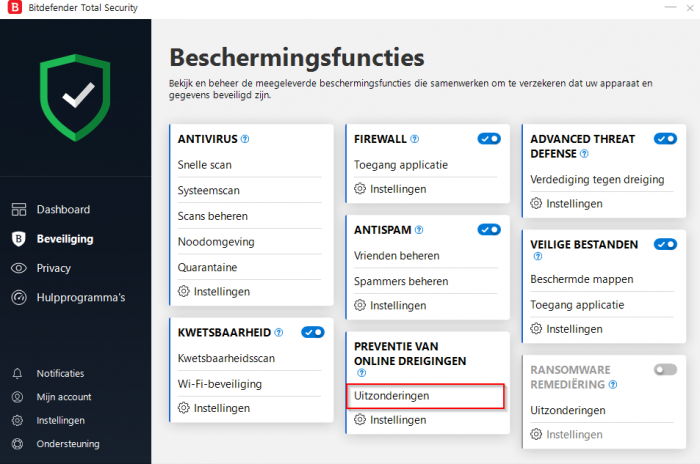700x464 pixels.
Task: Open help info next to KWETSBAARHEID
Action: tap(279, 333)
